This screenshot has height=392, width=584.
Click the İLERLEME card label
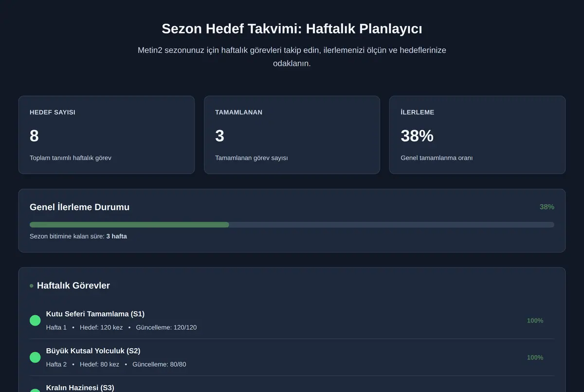[x=418, y=112]
